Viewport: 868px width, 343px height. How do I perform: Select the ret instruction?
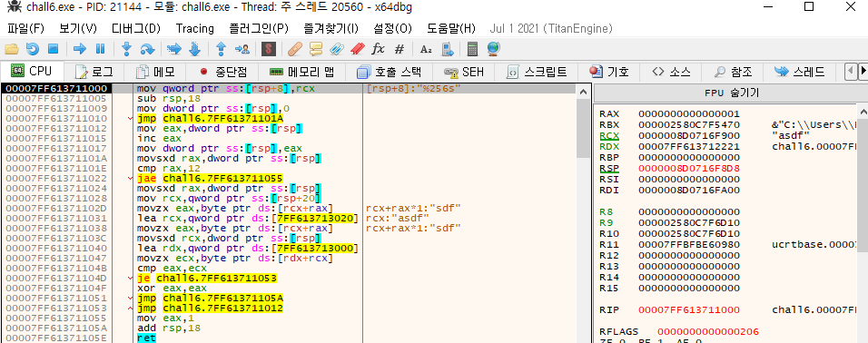click(x=146, y=338)
